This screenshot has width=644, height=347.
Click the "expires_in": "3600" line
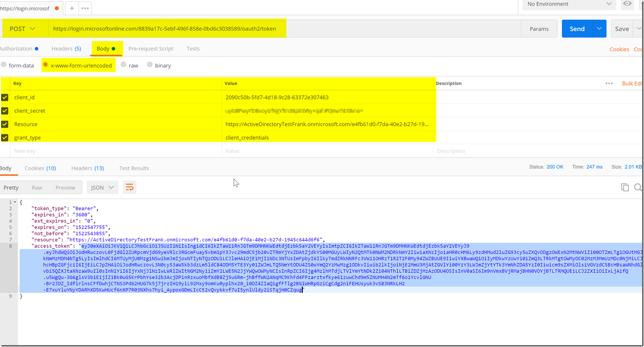(x=62, y=215)
